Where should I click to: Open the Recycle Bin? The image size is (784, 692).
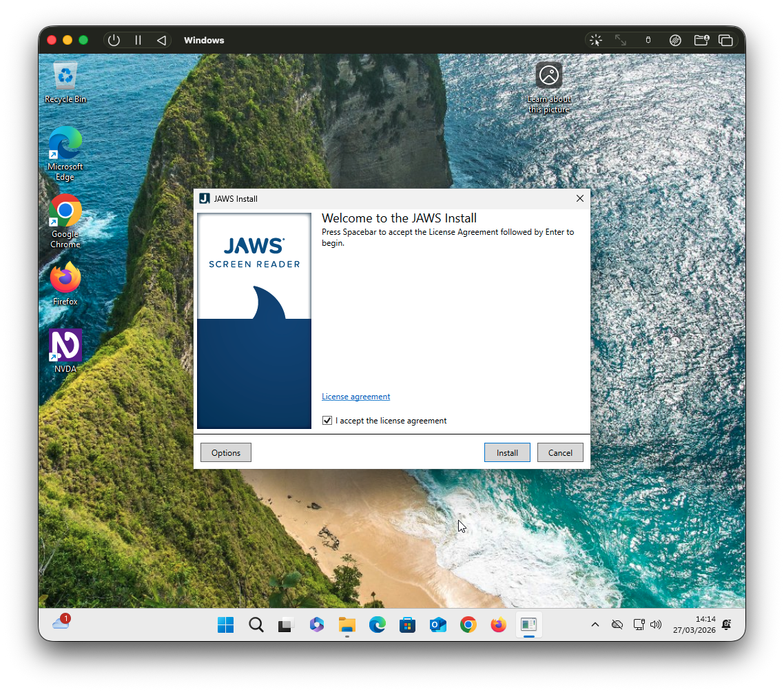coord(65,76)
